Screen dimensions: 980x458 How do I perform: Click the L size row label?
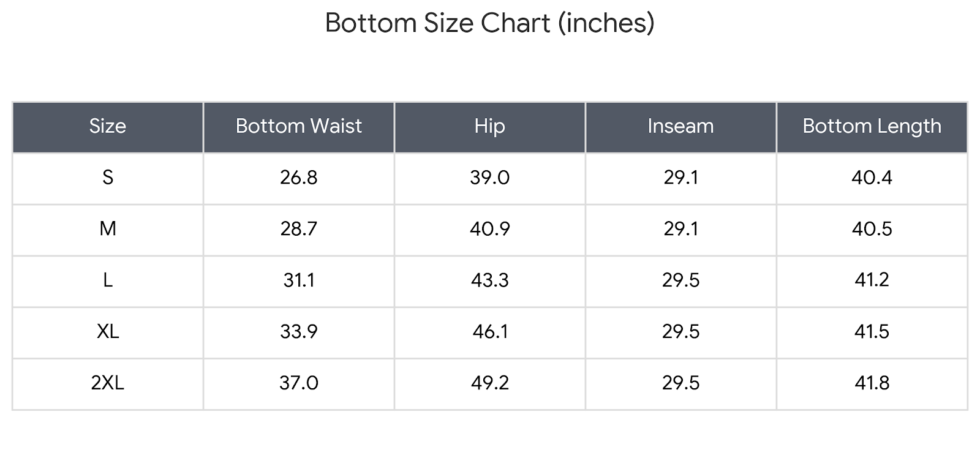(x=108, y=280)
